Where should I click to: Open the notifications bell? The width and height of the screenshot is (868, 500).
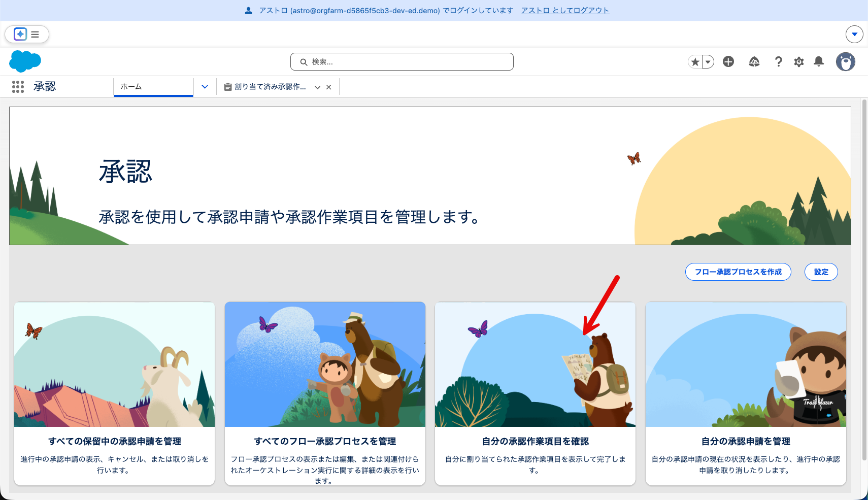(819, 61)
